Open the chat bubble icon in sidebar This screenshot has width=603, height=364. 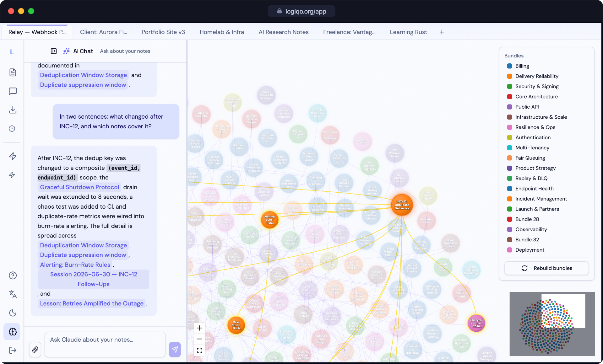point(13,91)
